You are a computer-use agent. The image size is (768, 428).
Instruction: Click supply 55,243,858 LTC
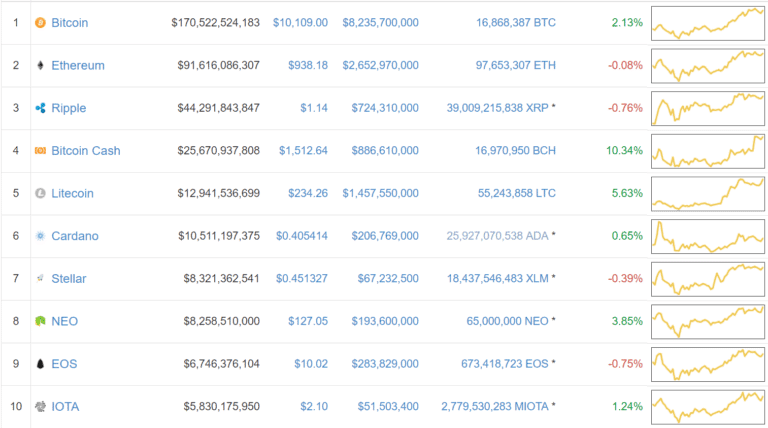click(x=517, y=193)
